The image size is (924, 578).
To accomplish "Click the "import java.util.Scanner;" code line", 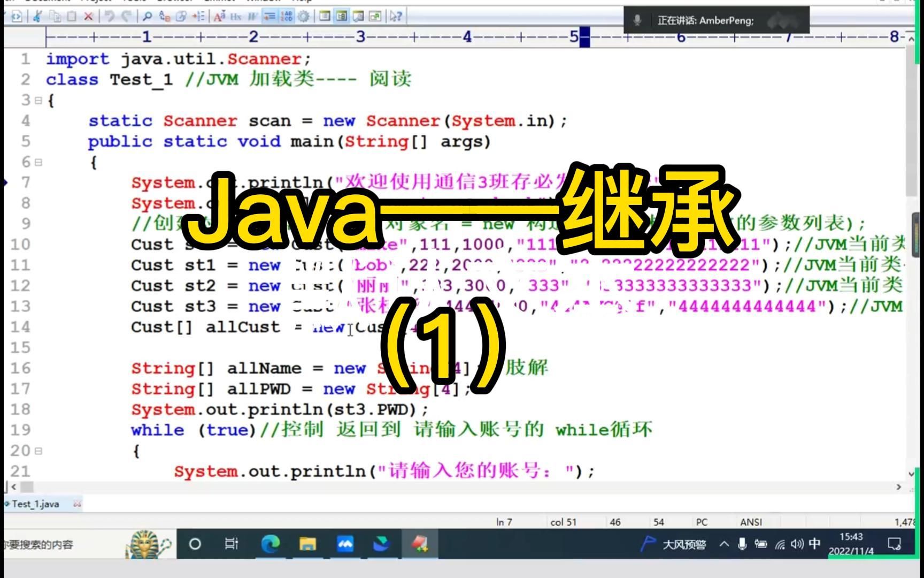I will [178, 59].
